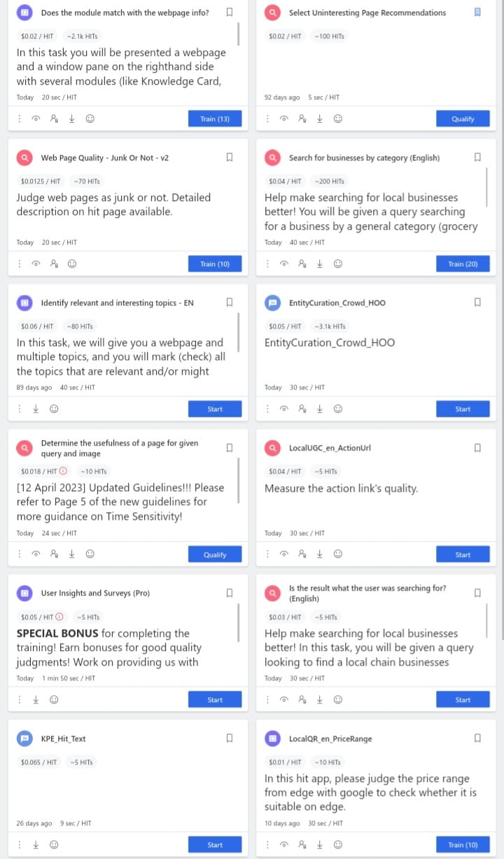Click red info icon beside $0.018 / HIT

point(64,472)
